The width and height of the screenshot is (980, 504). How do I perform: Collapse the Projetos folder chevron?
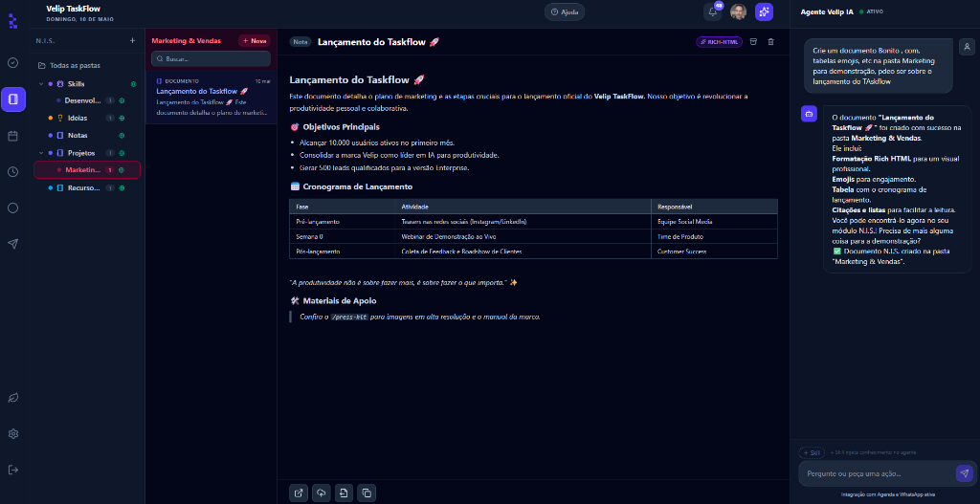click(x=41, y=153)
